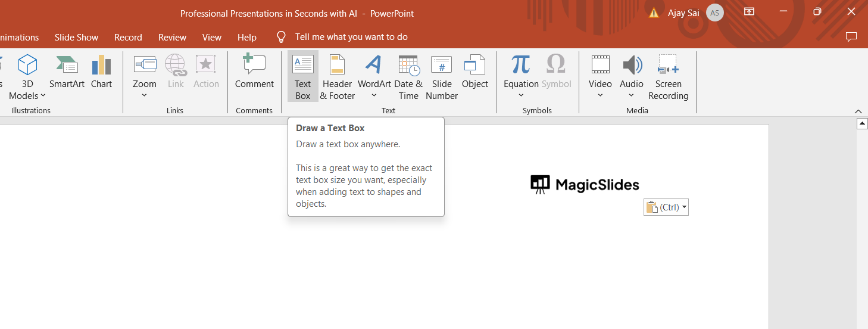Open the SmartArt graphic dialog
The width and height of the screenshot is (868, 329).
(x=67, y=72)
